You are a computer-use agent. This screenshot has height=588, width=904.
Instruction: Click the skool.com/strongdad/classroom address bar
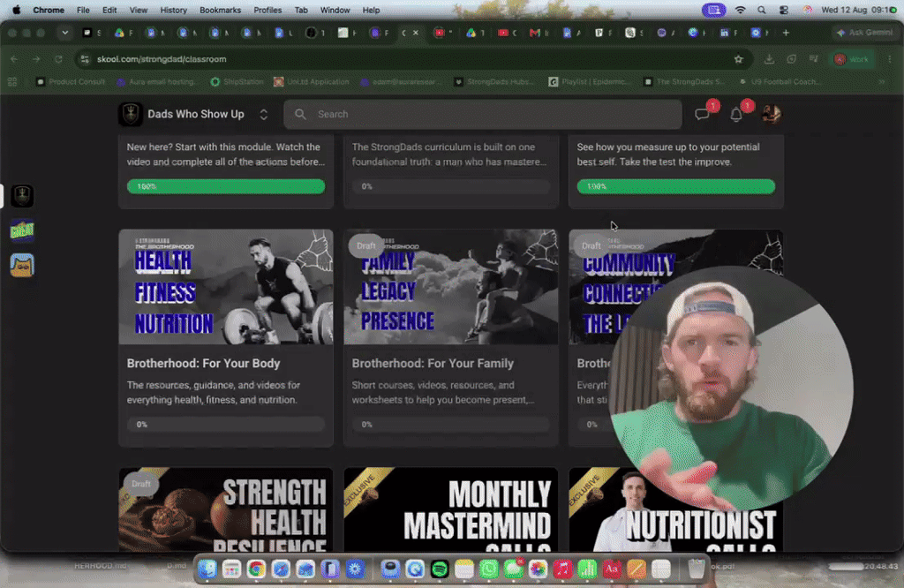[x=162, y=59]
